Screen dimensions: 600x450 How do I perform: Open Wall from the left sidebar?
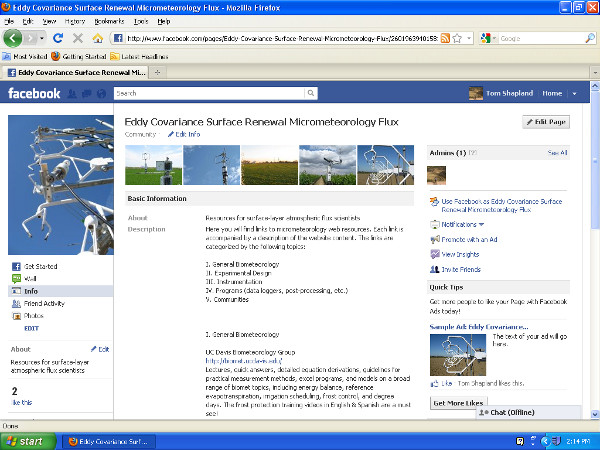click(x=30, y=279)
